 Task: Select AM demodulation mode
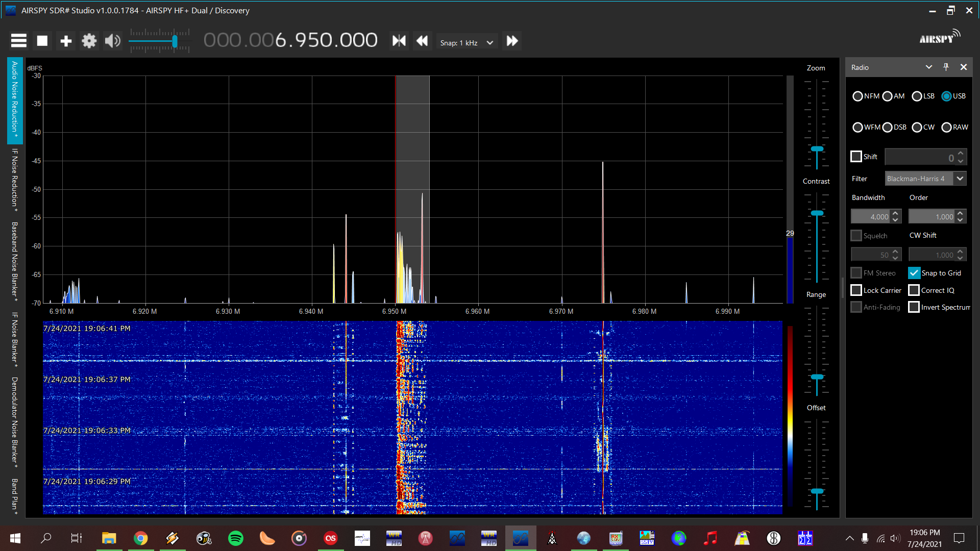point(893,96)
